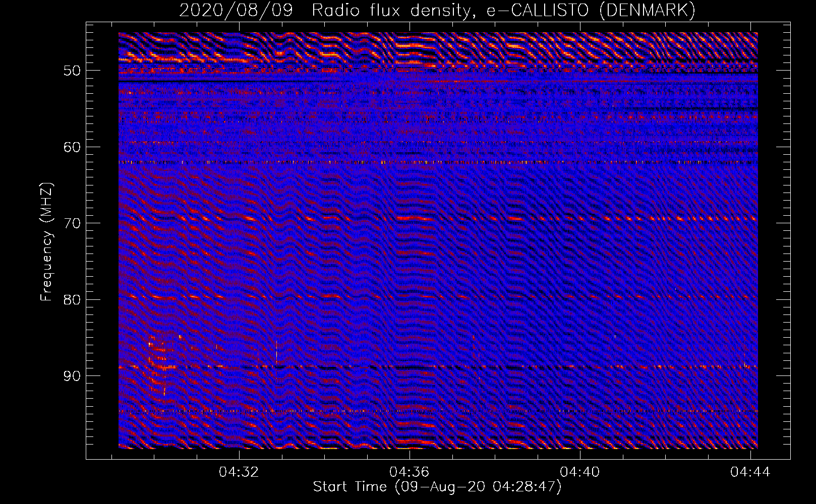
Task: Click the 04:44 time tick label
Action: (x=750, y=472)
